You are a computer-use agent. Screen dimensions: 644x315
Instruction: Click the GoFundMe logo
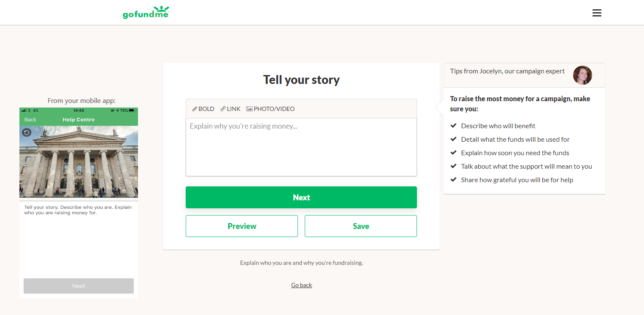pyautogui.click(x=146, y=13)
